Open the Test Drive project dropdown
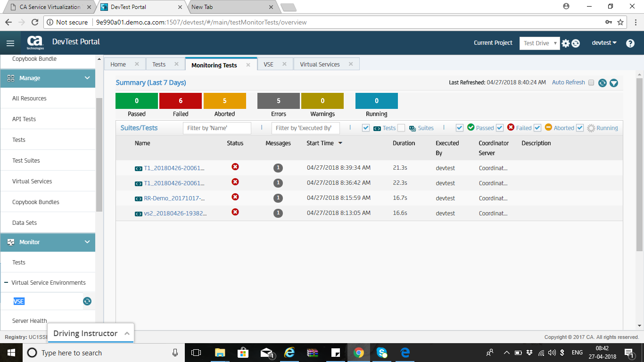This screenshot has width=644, height=362. point(540,43)
